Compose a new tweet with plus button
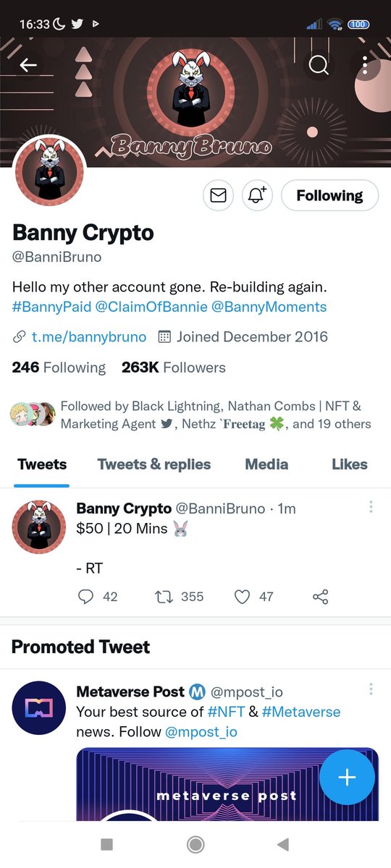This screenshot has height=868, width=391. pos(348,778)
